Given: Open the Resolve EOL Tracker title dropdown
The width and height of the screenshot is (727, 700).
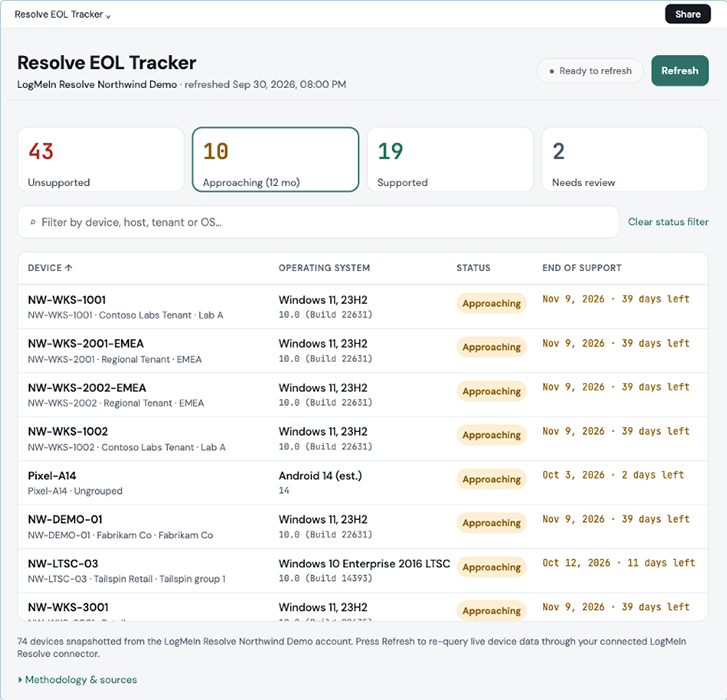Looking at the screenshot, I should [x=63, y=14].
